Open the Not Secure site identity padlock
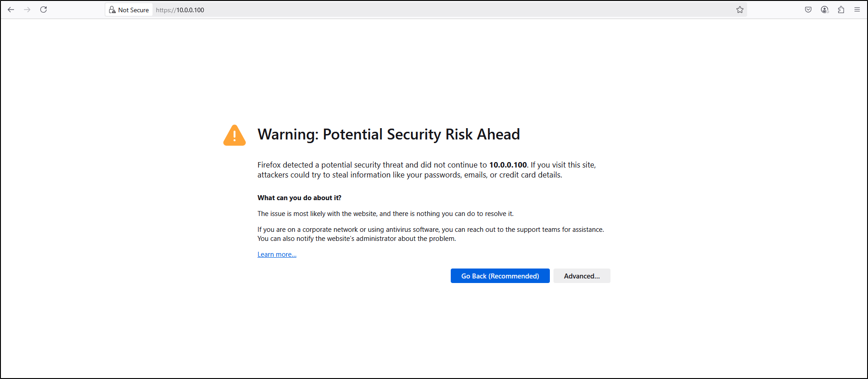The image size is (868, 379). 113,10
